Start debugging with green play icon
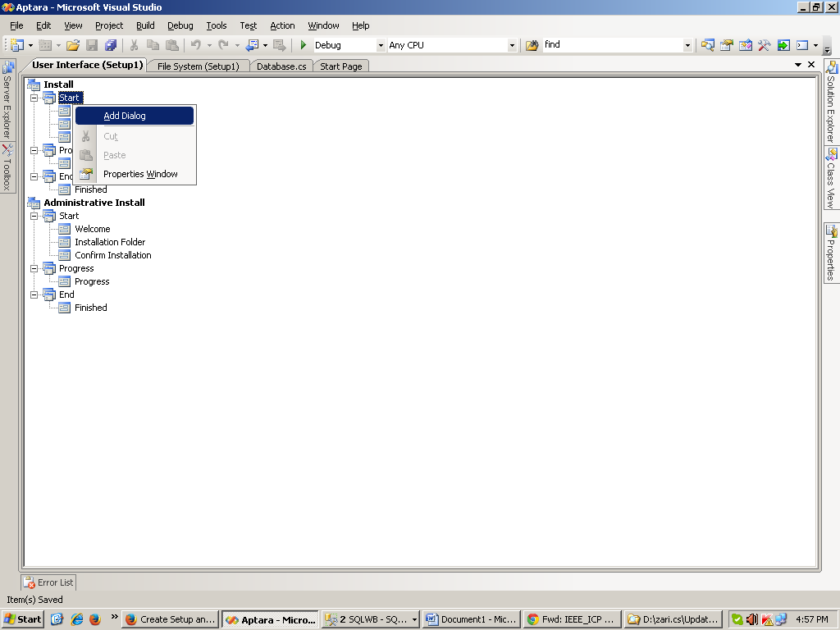This screenshot has width=840, height=630. (x=304, y=46)
